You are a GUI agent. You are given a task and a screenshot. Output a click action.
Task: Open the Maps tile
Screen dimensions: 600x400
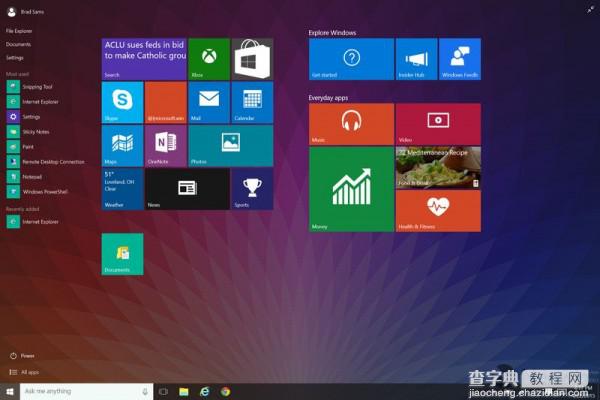(122, 146)
